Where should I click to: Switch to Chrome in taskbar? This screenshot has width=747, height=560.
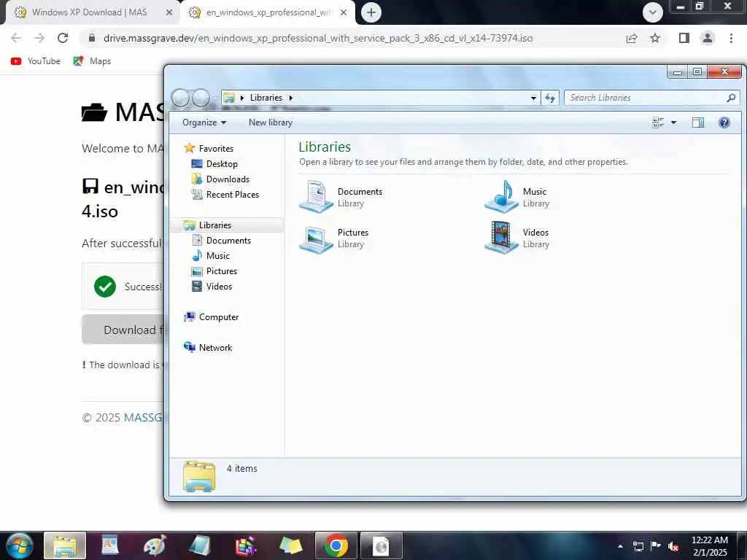point(336,545)
